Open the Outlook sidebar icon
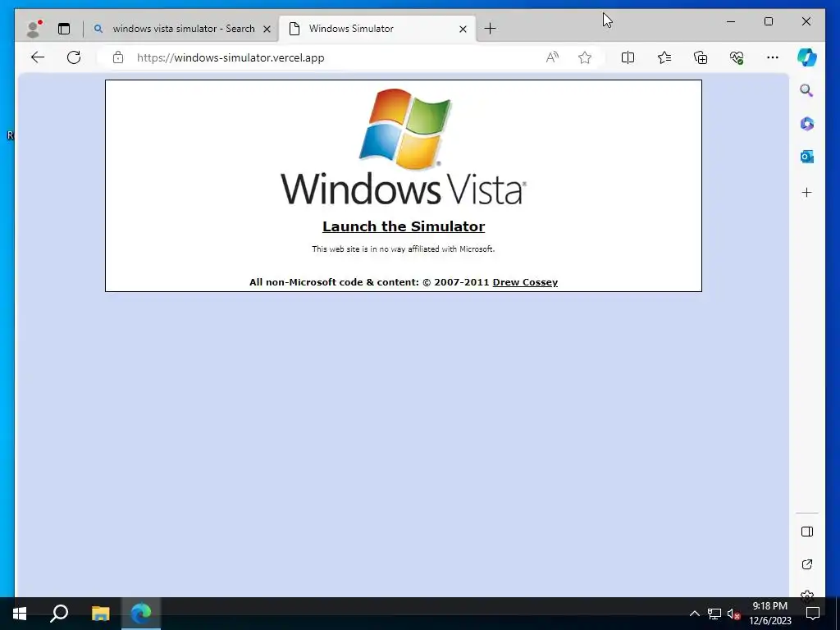The width and height of the screenshot is (840, 630). pyautogui.click(x=807, y=157)
